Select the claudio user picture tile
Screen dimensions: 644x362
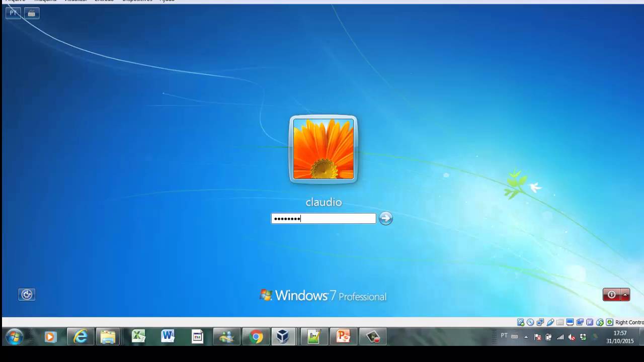pyautogui.click(x=324, y=149)
